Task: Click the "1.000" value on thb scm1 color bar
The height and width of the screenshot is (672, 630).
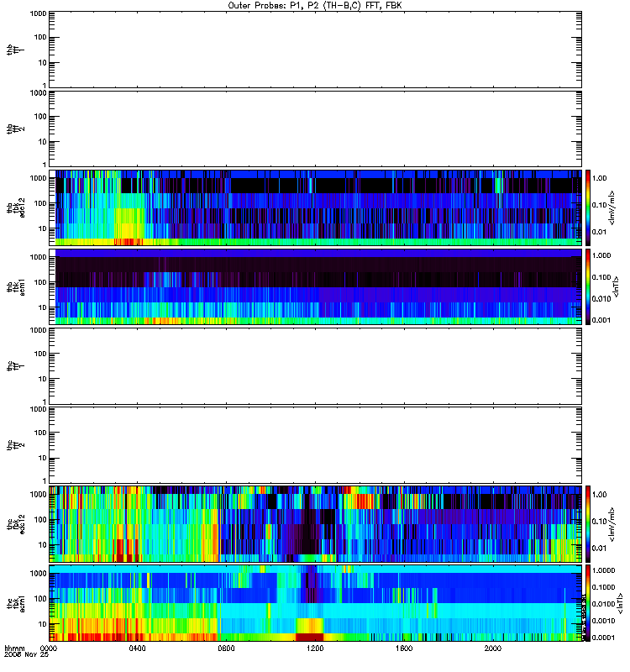Action: click(x=601, y=255)
